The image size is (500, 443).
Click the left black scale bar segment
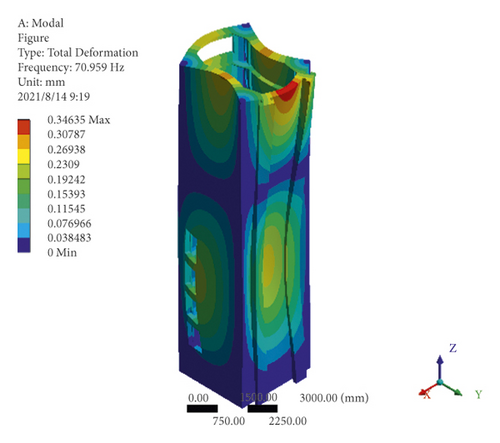coord(202,408)
